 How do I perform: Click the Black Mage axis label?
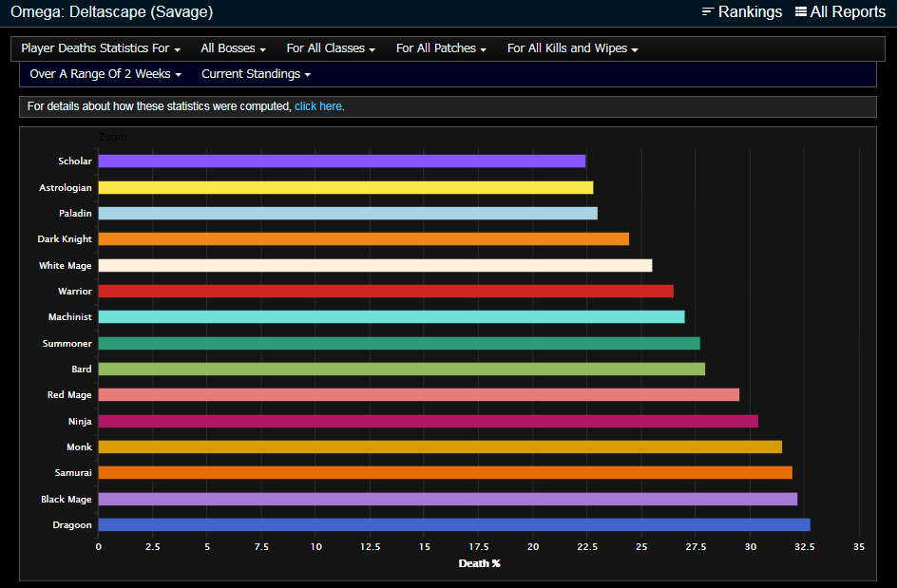pos(67,499)
